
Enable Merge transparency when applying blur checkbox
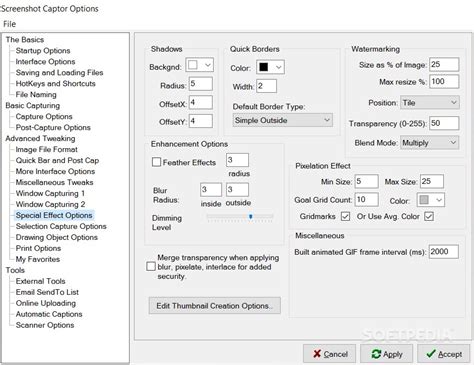pyautogui.click(x=151, y=266)
